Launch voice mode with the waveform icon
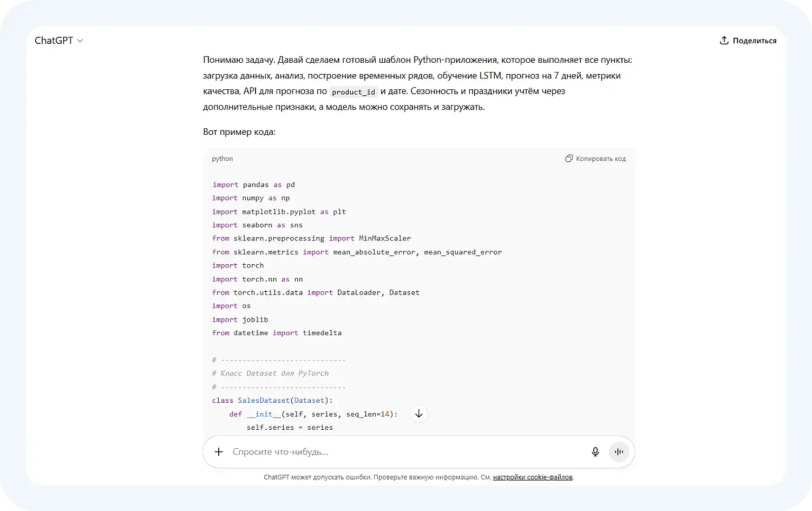This screenshot has height=511, width=812. 619,452
